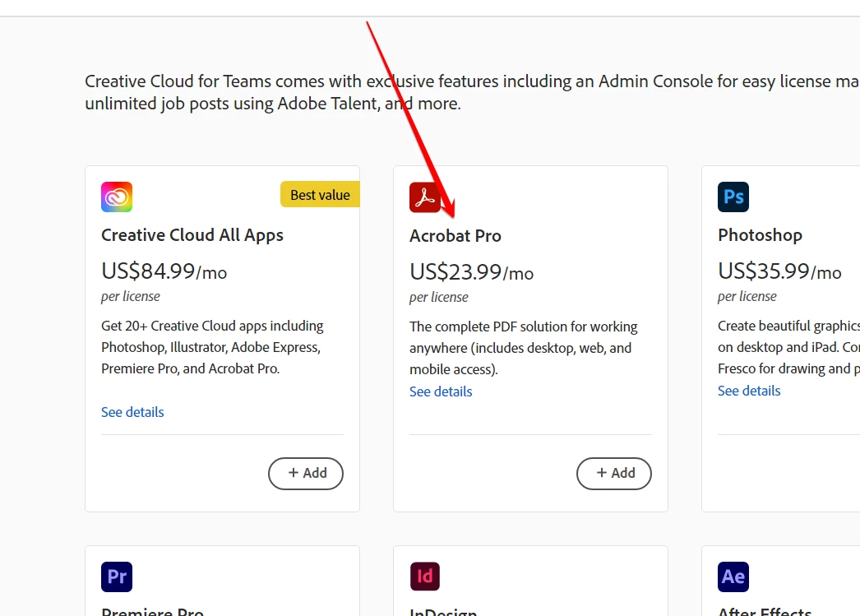Click the Get 20+ Creative Cloud apps description
The height and width of the screenshot is (616, 860).
point(212,347)
